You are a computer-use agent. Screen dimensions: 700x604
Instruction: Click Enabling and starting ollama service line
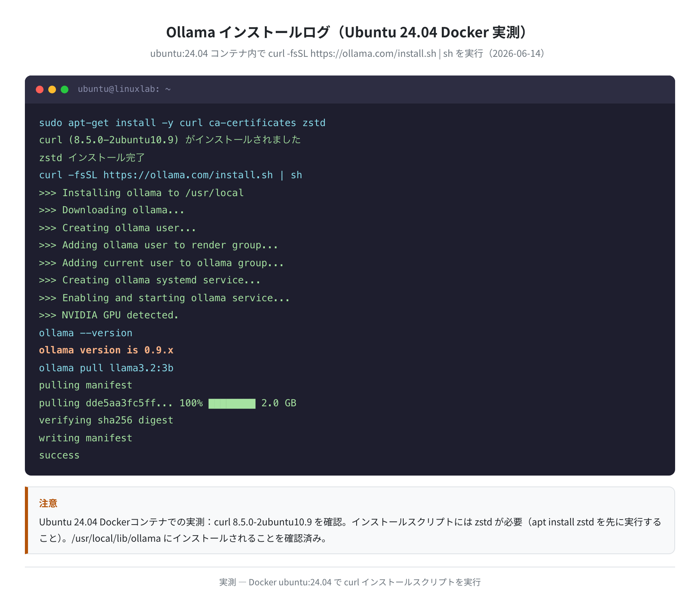164,298
